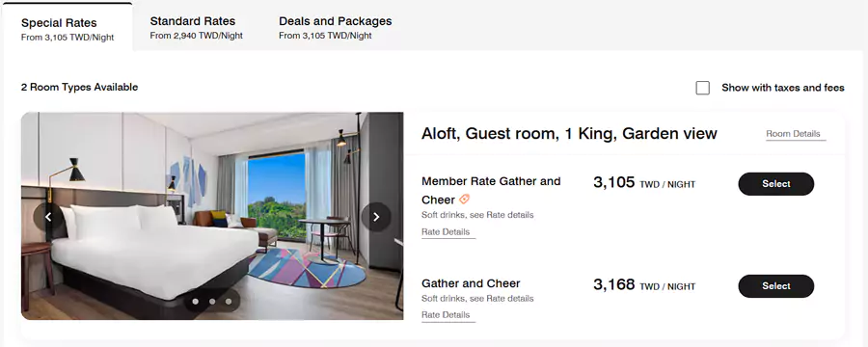Viewport: 868px width, 347px height.
Task: Jump to first carousel dot
Action: (196, 302)
